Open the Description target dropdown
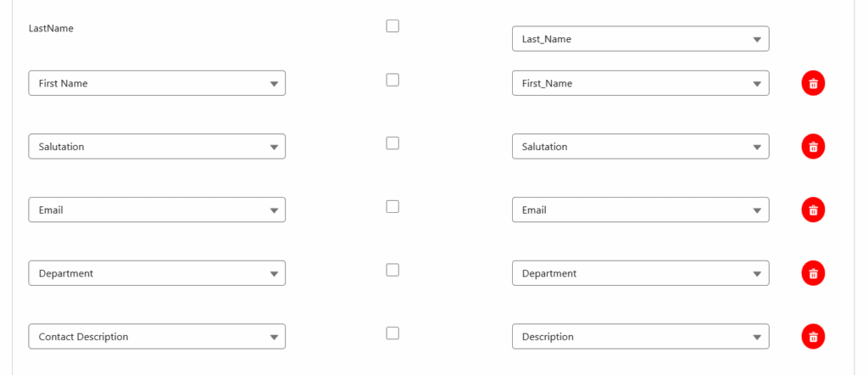 [640, 337]
